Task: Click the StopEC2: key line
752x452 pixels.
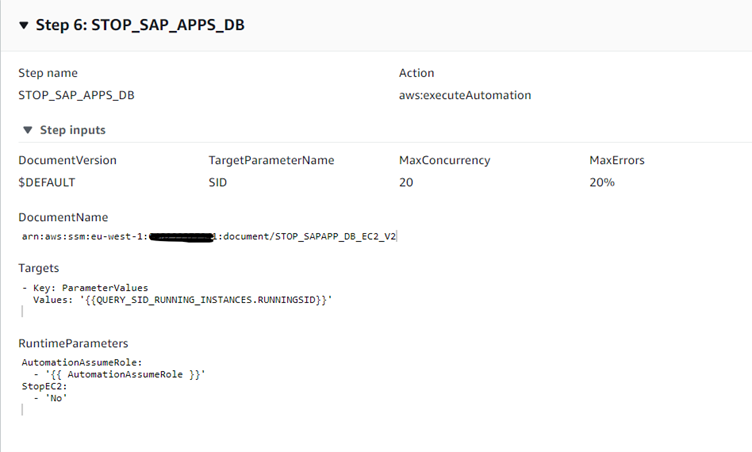Action: click(44, 386)
